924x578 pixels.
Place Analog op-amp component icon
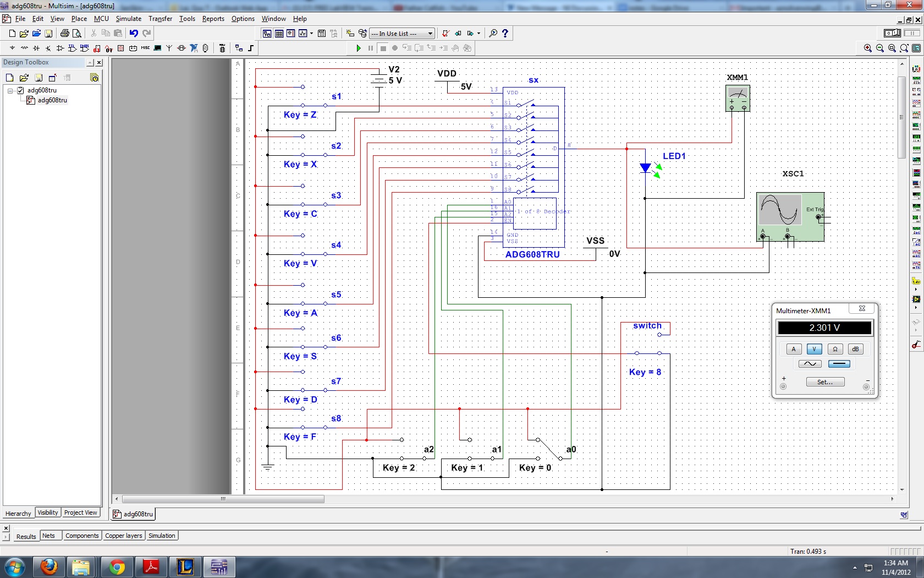(61, 48)
